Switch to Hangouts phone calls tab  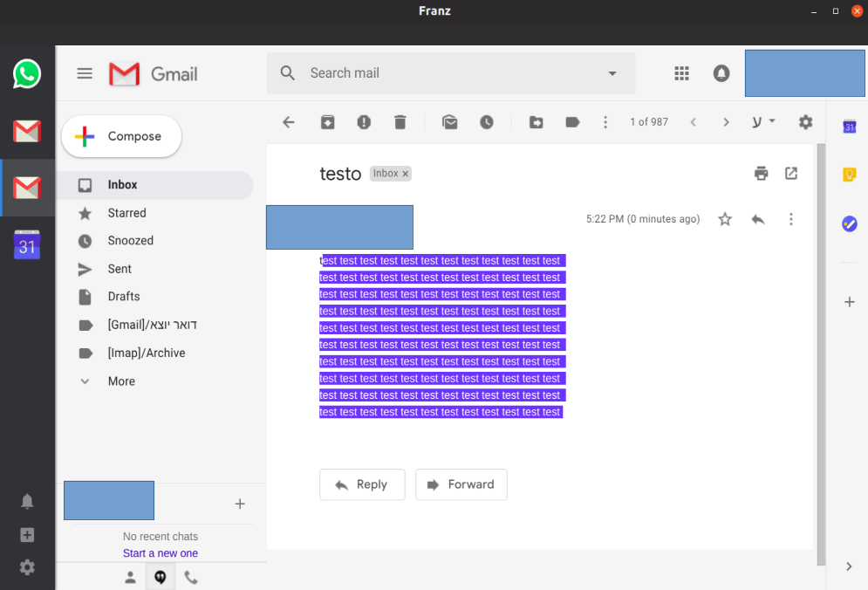point(191,577)
